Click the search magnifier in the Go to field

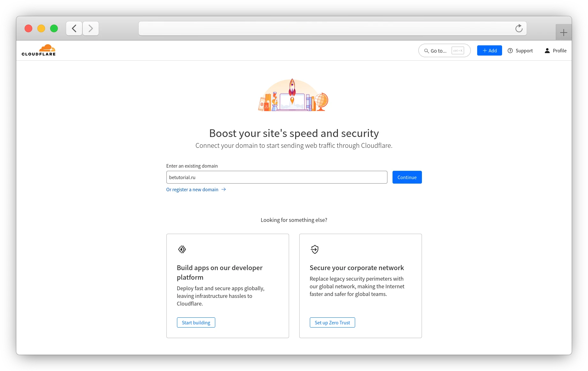point(426,50)
